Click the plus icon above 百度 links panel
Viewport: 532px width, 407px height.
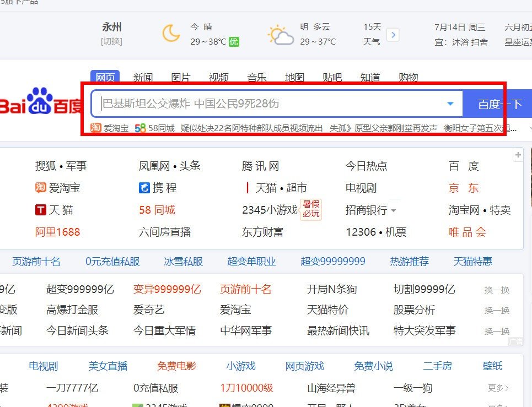518,155
